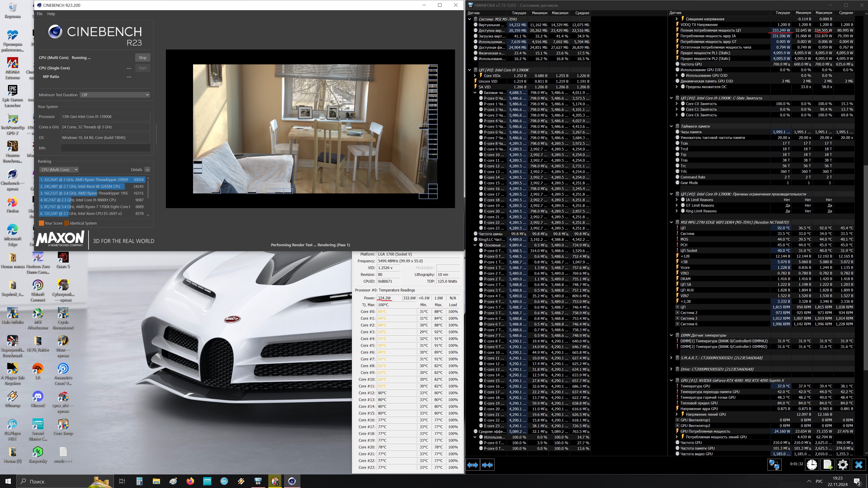Open Cinebench File menu
This screenshot has width=868, height=488.
click(x=39, y=14)
